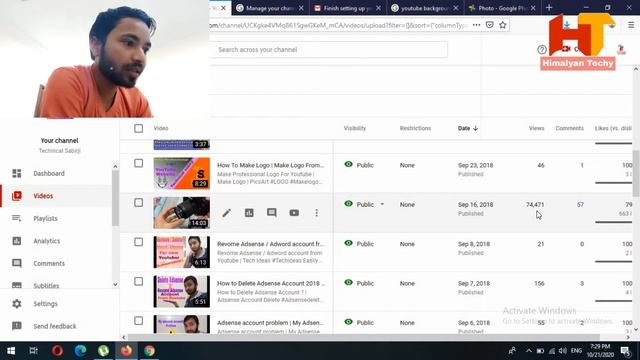Open Adsense account problem video title
This screenshot has height=360, width=640.
coord(270,322)
